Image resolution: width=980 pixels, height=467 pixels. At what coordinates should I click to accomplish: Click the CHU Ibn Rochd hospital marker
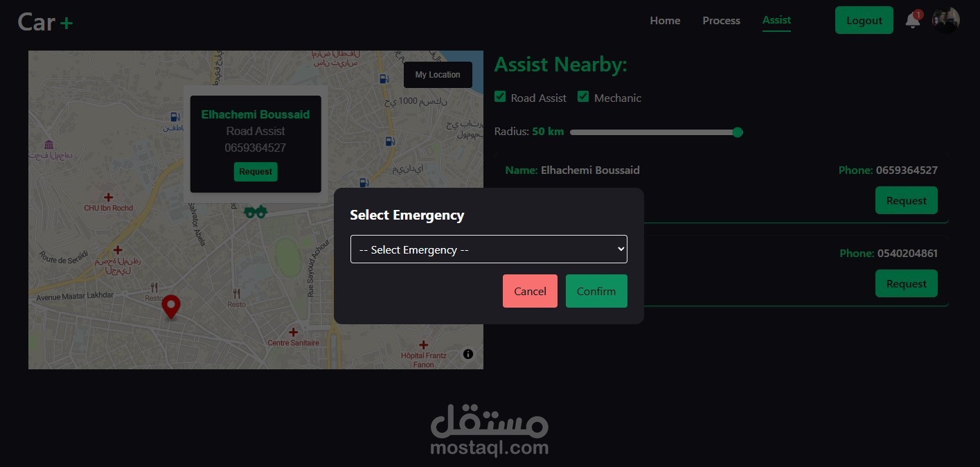click(109, 197)
